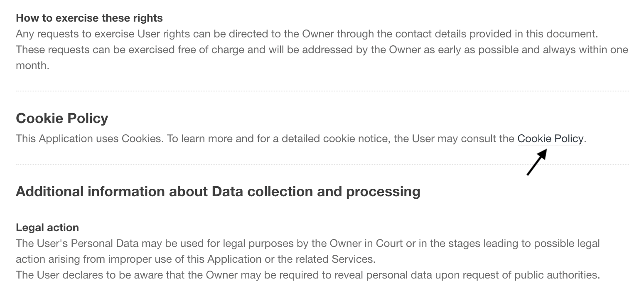
Task: Click the 'Additional information about Data collection' heading
Action: [218, 192]
